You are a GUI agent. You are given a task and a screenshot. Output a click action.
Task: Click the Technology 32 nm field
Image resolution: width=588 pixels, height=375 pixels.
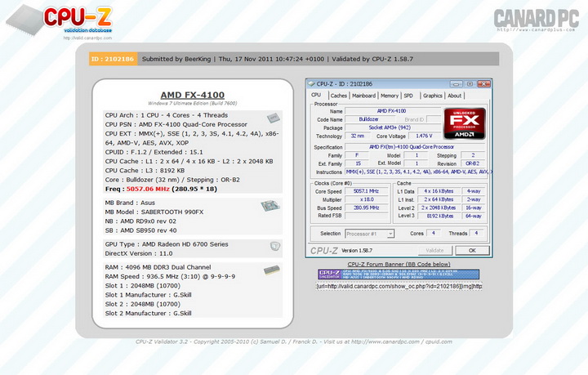(x=358, y=136)
